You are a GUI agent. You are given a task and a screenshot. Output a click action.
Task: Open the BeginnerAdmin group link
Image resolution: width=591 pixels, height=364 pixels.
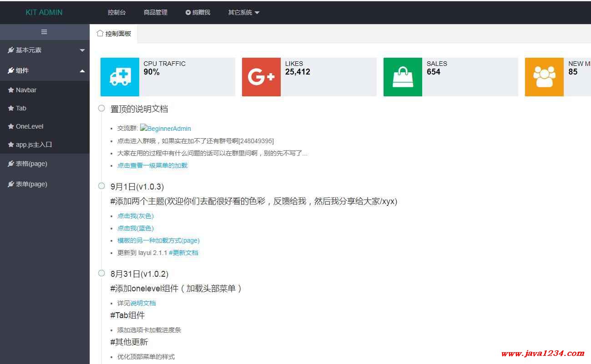pos(166,128)
